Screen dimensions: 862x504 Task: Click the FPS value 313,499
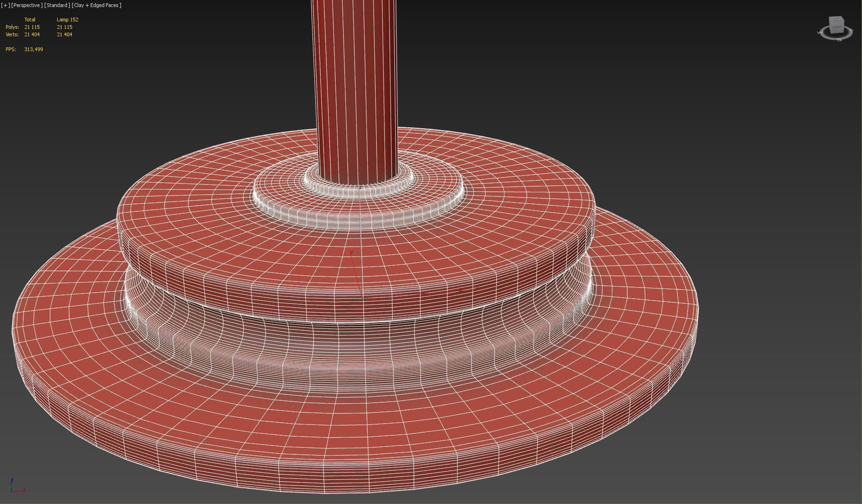point(33,49)
